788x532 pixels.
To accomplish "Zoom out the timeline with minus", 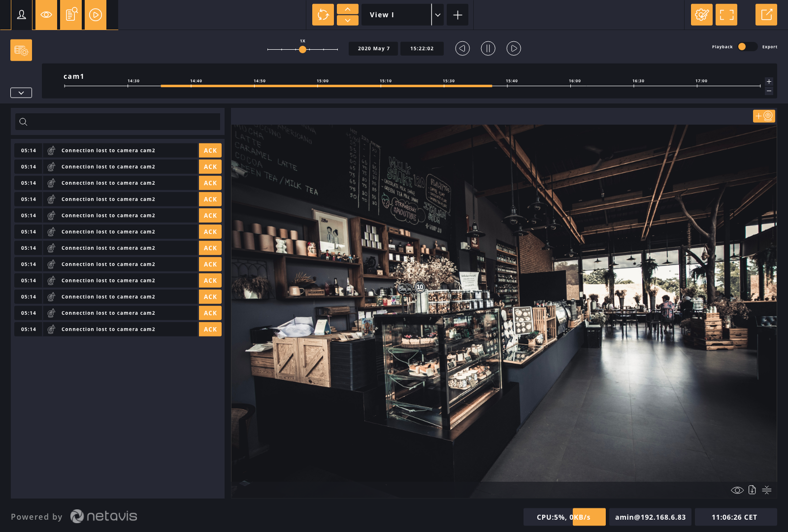I will [x=769, y=91].
